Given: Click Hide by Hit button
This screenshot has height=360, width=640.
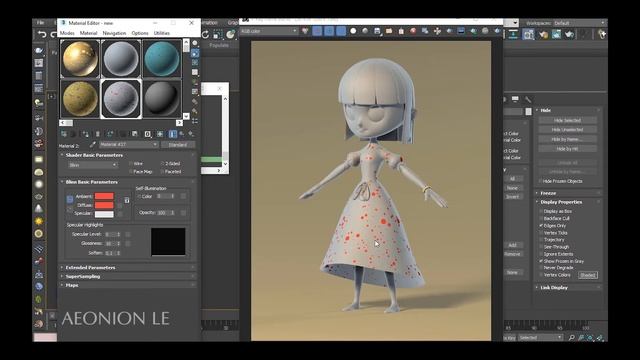Looking at the screenshot, I should pyautogui.click(x=567, y=149).
